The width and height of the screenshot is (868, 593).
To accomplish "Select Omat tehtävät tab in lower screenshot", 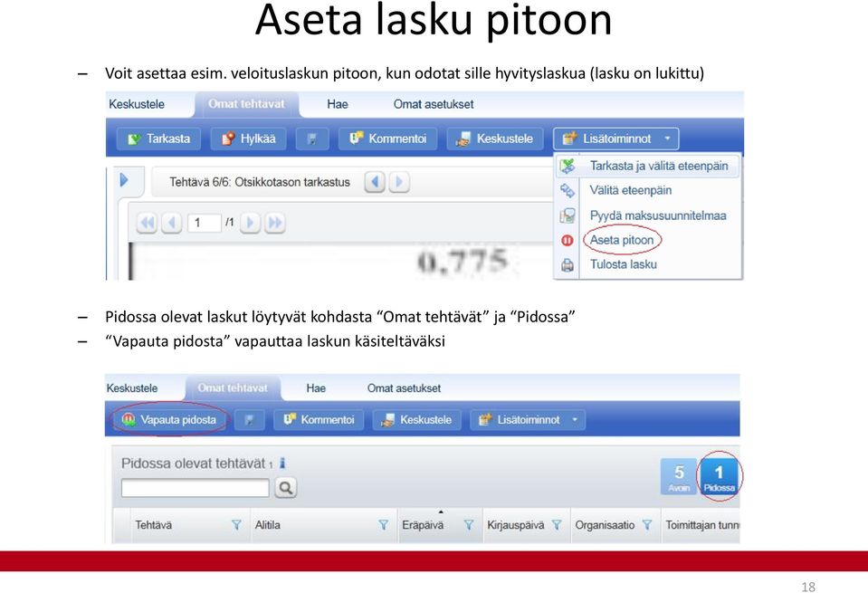I will (x=233, y=388).
